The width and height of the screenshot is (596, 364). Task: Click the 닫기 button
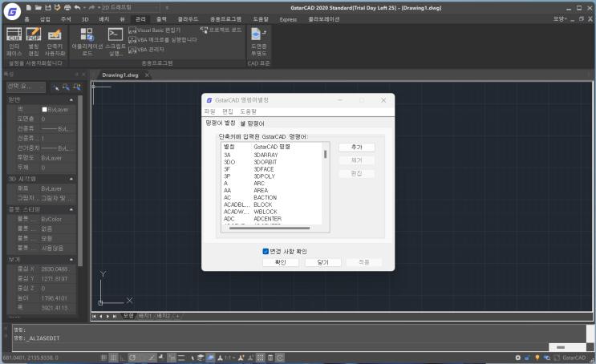(323, 262)
